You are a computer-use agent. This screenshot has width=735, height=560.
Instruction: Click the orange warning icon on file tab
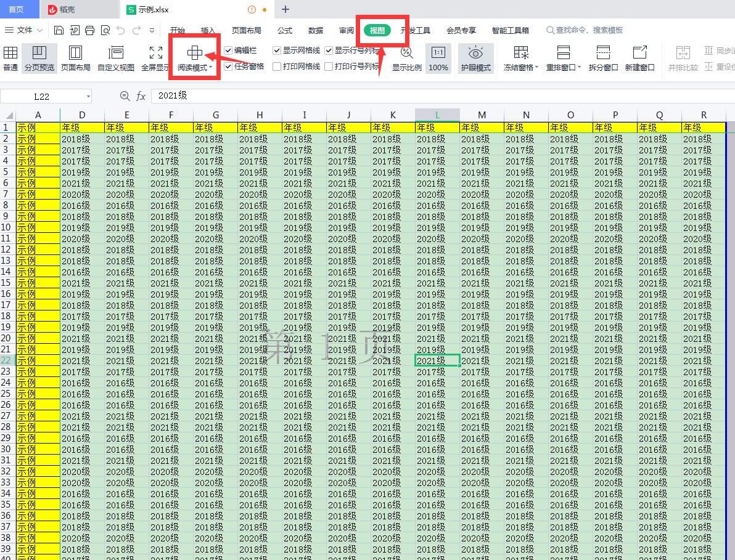click(x=252, y=9)
